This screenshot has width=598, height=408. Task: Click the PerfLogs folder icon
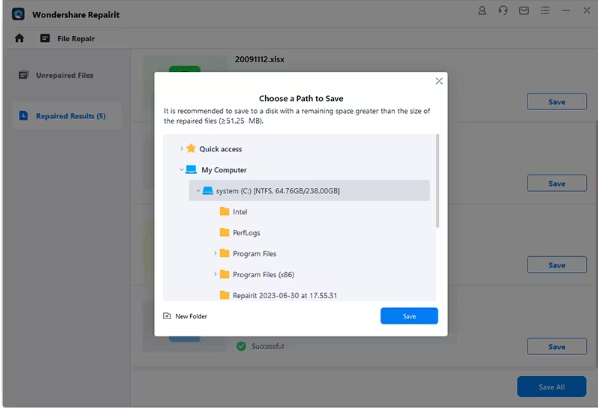(225, 232)
